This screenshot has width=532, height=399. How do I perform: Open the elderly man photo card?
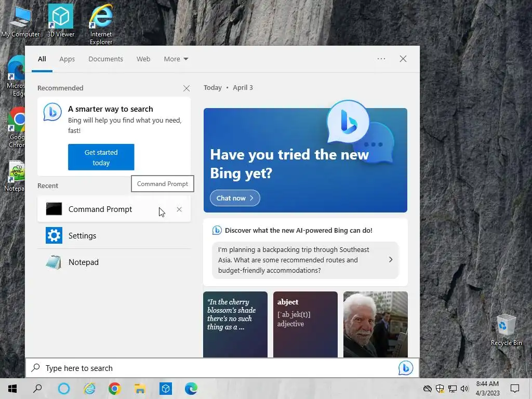click(x=376, y=324)
